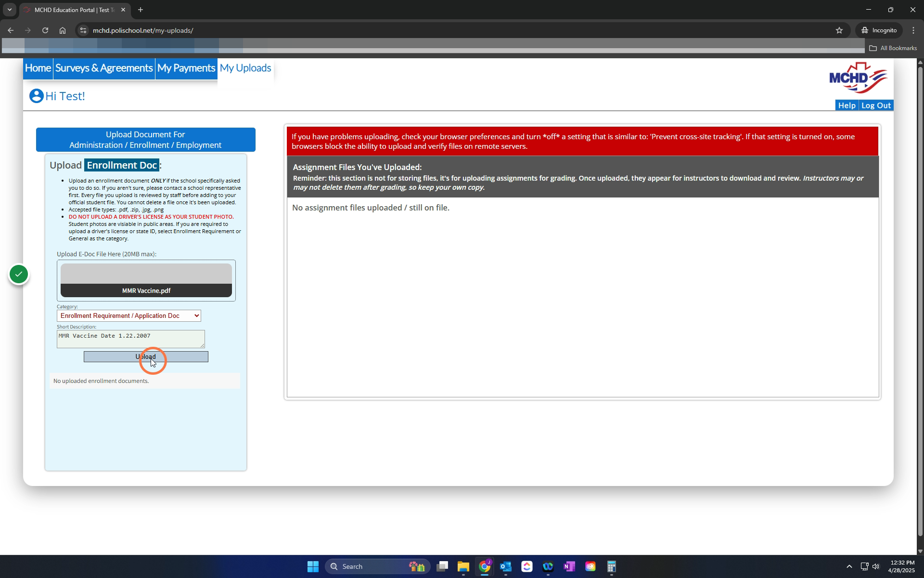
Task: Open the All Bookmarks folder
Action: pos(893,48)
